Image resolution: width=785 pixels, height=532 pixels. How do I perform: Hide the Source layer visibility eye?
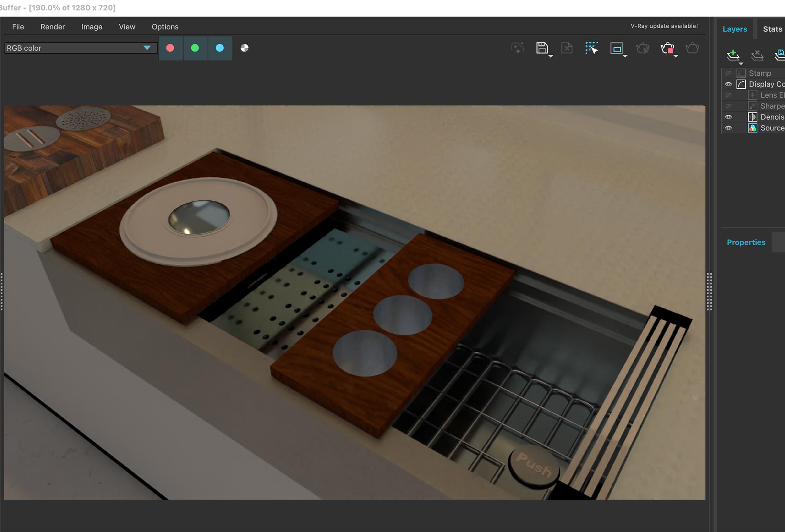click(729, 128)
